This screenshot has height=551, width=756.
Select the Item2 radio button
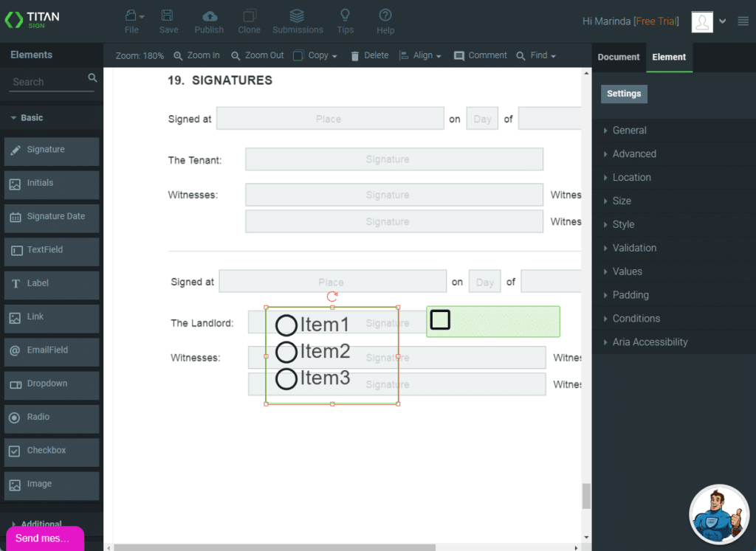(x=286, y=352)
